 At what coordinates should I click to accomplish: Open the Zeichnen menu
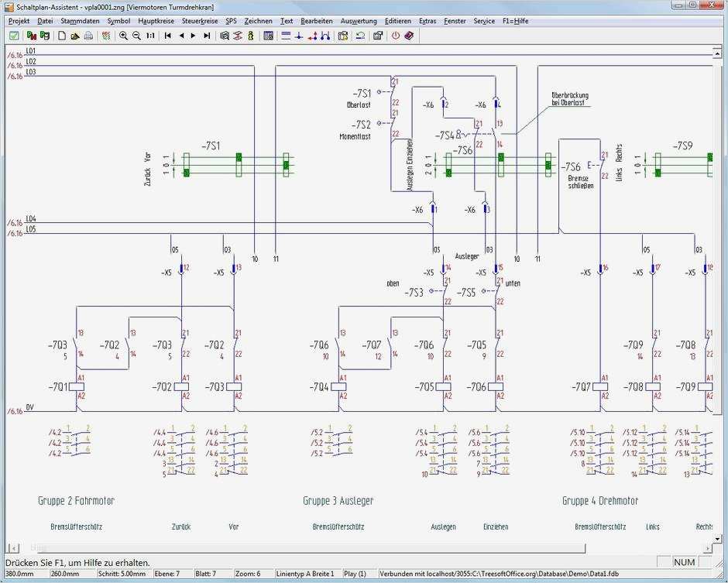tap(258, 21)
